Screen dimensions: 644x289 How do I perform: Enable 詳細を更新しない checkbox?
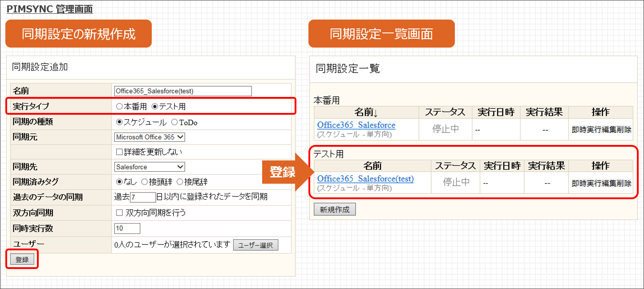coord(119,152)
